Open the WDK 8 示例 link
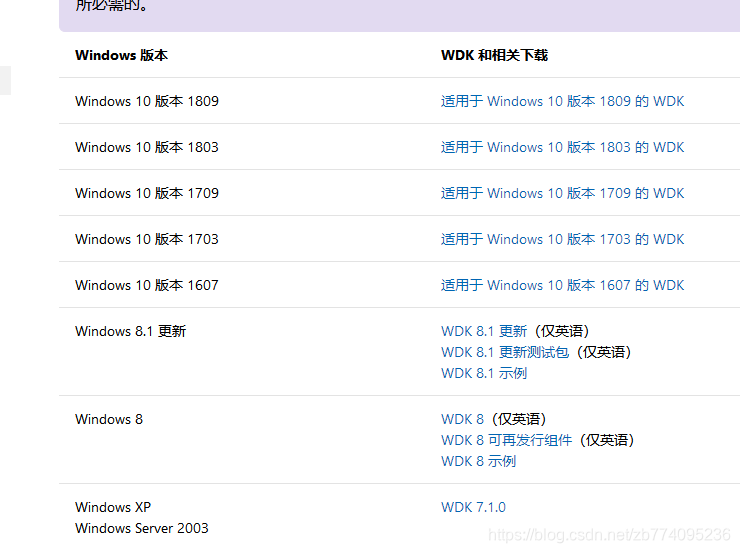This screenshot has width=740, height=553. point(478,461)
